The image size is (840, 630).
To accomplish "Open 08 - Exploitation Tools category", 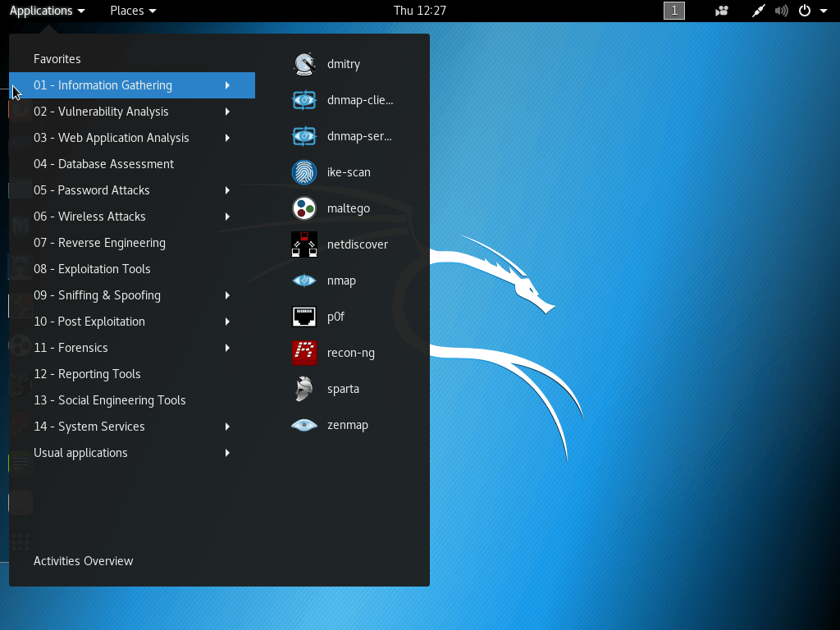I will (x=132, y=269).
